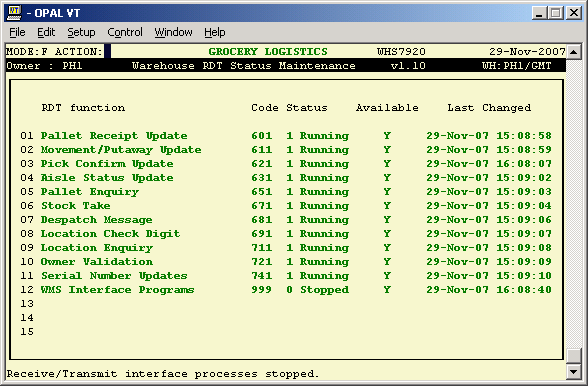Open the Window menu
Viewport: 588px width, 386px height.
[x=173, y=32]
